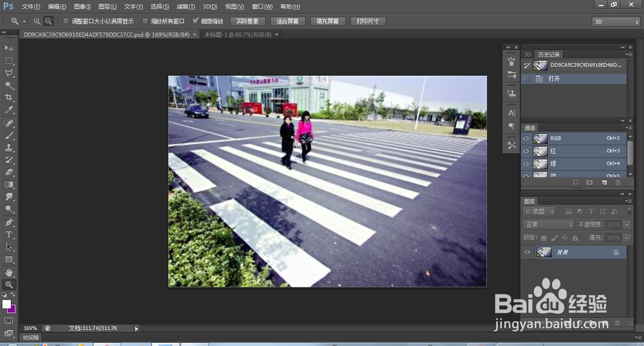The width and height of the screenshot is (644, 346).
Task: Click the 适合屏幕 button
Action: point(287,21)
